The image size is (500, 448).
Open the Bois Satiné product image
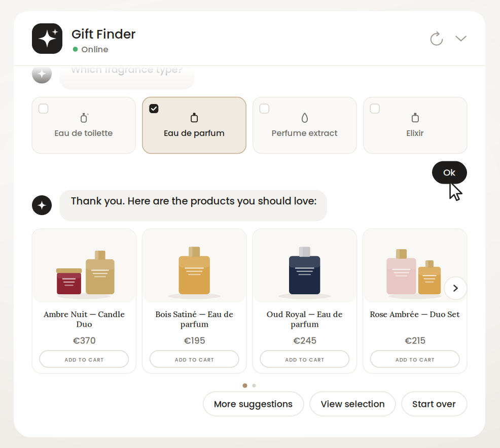(194, 266)
